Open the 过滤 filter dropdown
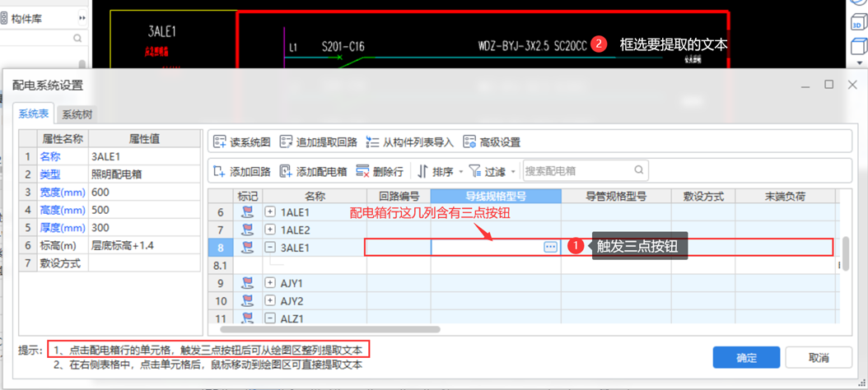 tap(492, 171)
